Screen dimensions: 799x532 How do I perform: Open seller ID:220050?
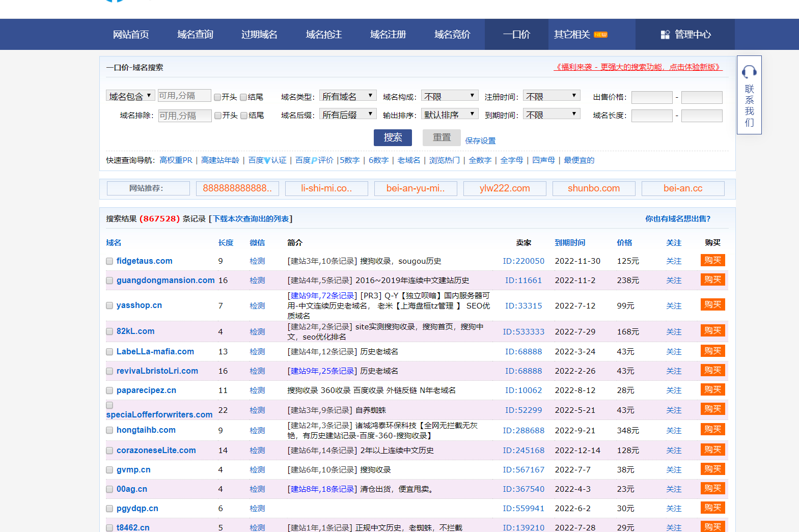524,261
